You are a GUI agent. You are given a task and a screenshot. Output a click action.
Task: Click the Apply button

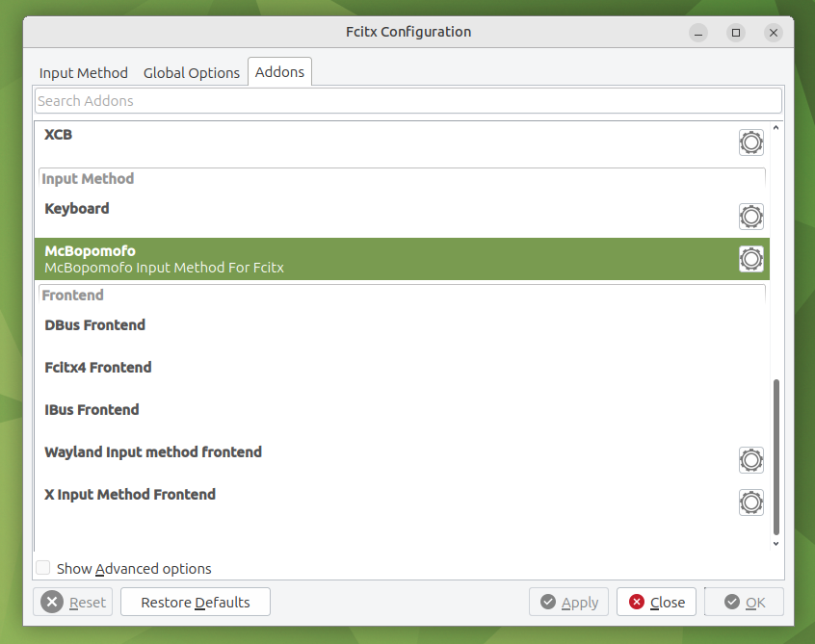coord(568,602)
